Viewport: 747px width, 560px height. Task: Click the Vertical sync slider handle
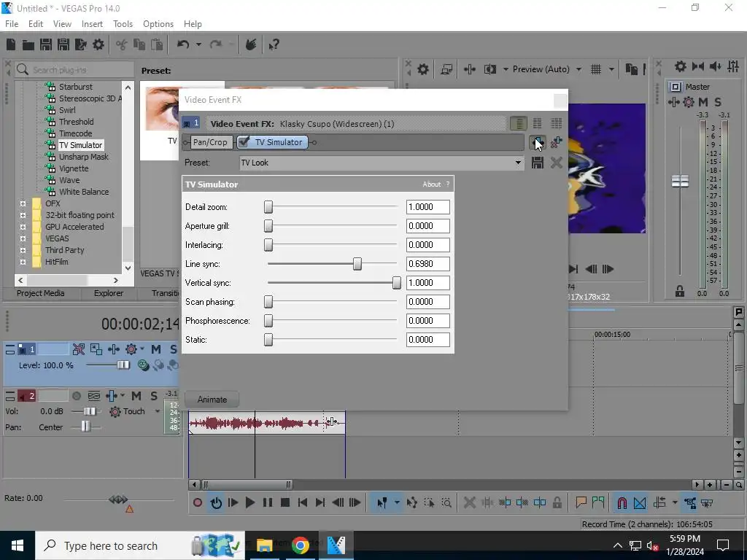396,283
